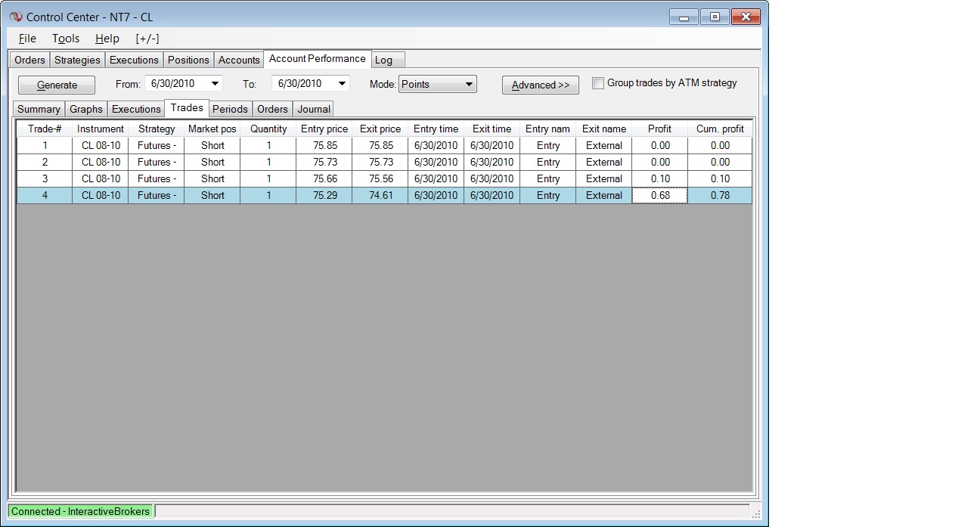Click entry price 75.29 cell
This screenshot has height=527, width=980.
tap(324, 195)
